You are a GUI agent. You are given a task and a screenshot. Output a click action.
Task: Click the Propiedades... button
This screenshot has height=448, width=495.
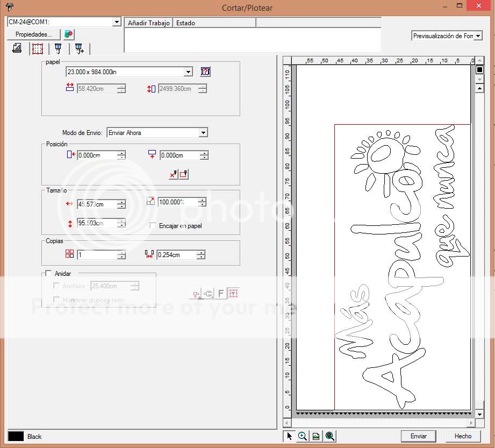pyautogui.click(x=34, y=34)
